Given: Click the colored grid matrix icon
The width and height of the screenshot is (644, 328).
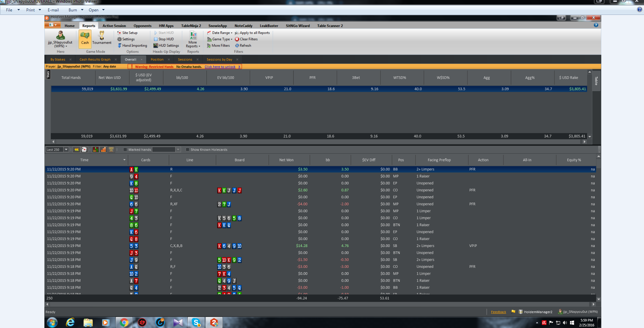Looking at the screenshot, I should tap(96, 150).
